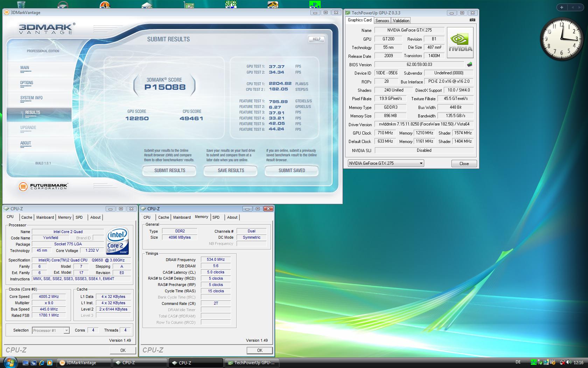The width and height of the screenshot is (588, 368).
Task: Click the Driver Version field in GPU-Z
Action: 424,124
